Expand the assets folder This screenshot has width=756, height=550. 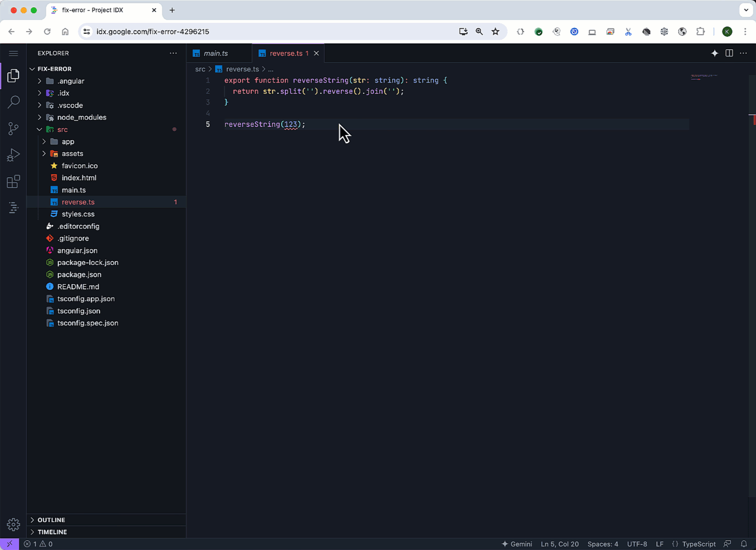(72, 153)
